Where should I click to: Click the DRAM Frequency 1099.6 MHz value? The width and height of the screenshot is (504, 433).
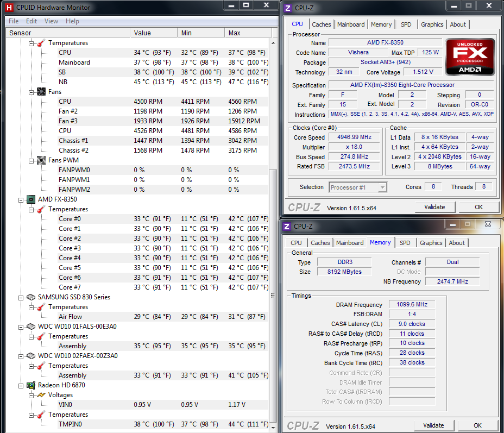pos(412,304)
